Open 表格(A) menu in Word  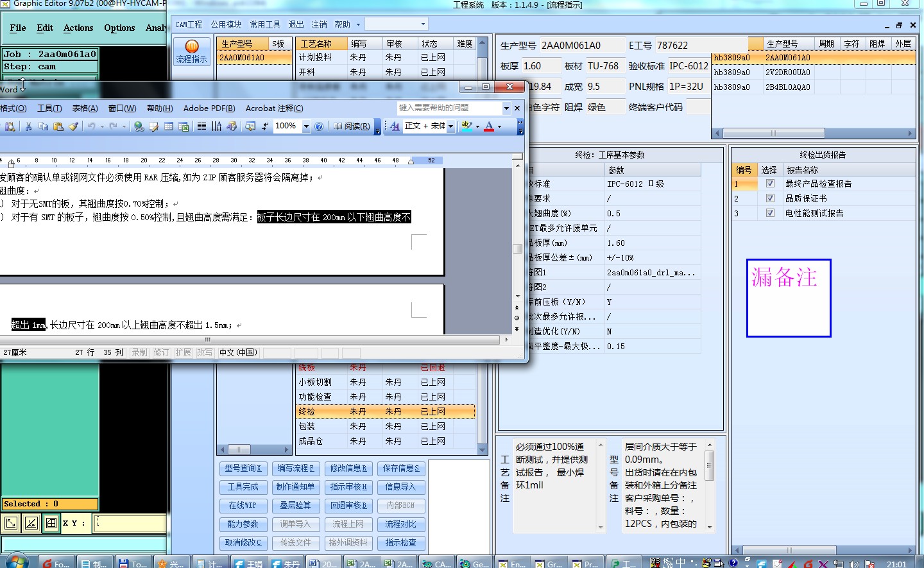tap(85, 108)
